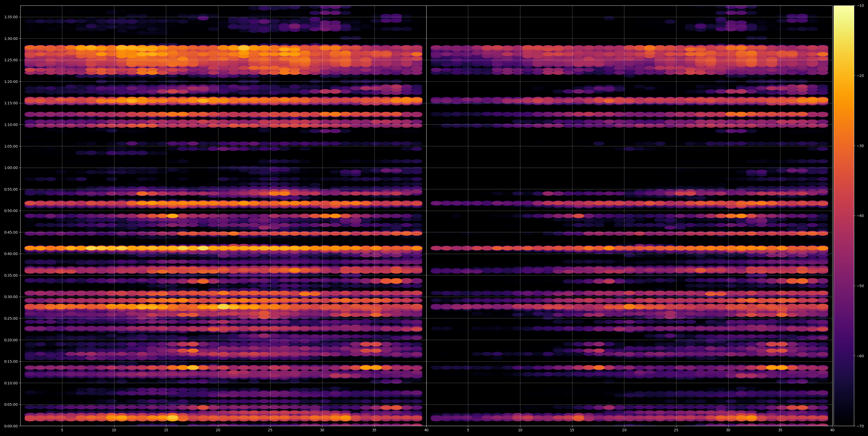
Task: Select x-axis label 20 of the left heatmap
Action: [x=218, y=430]
